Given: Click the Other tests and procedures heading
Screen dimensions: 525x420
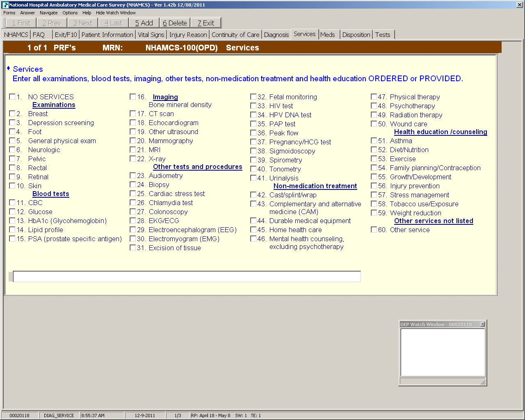Looking at the screenshot, I should coord(198,167).
